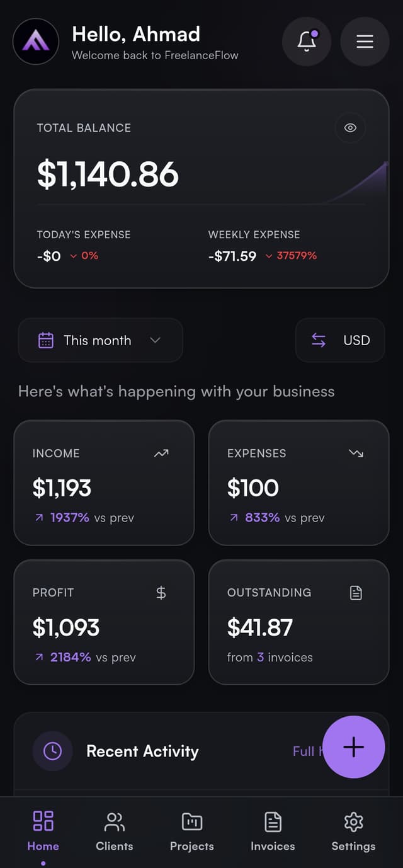This screenshot has width=403, height=868.
Task: Toggle balance visibility with the eye icon
Action: (x=350, y=128)
